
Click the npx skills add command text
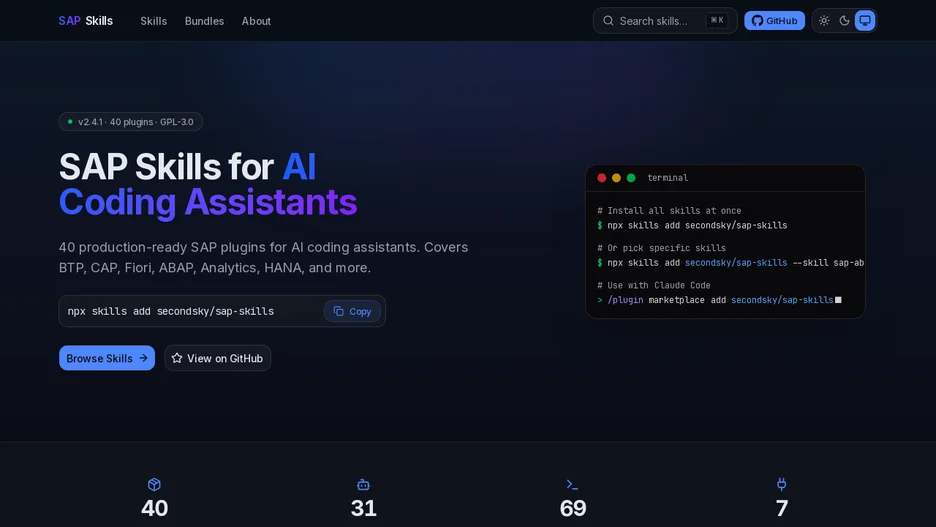pos(171,311)
